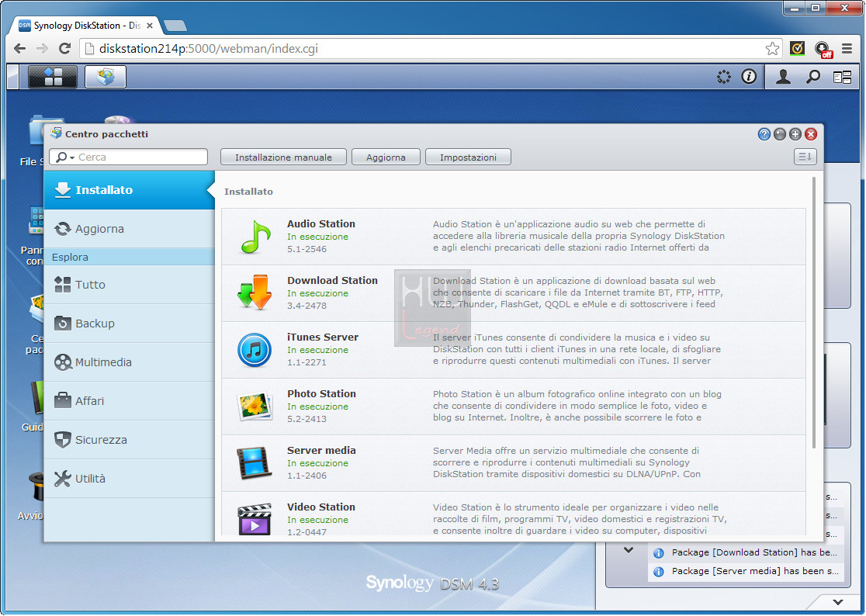Open the Audio Station package title
The height and width of the screenshot is (616, 866).
pos(321,223)
